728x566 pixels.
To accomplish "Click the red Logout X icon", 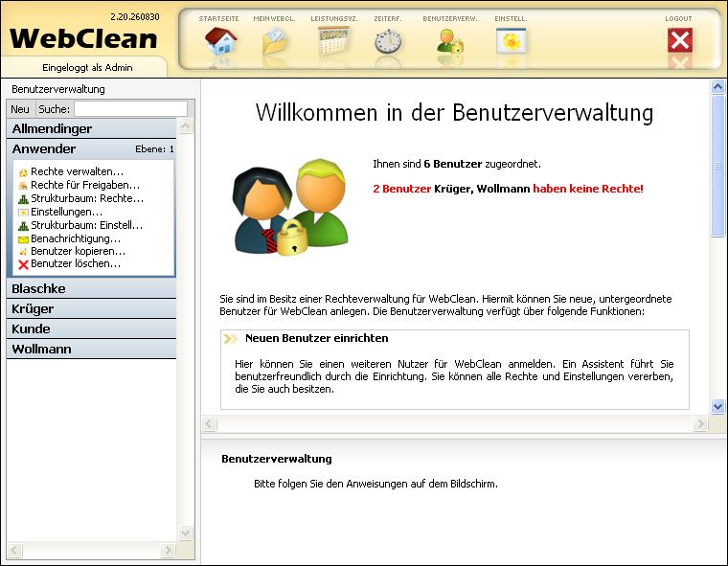I will point(680,40).
